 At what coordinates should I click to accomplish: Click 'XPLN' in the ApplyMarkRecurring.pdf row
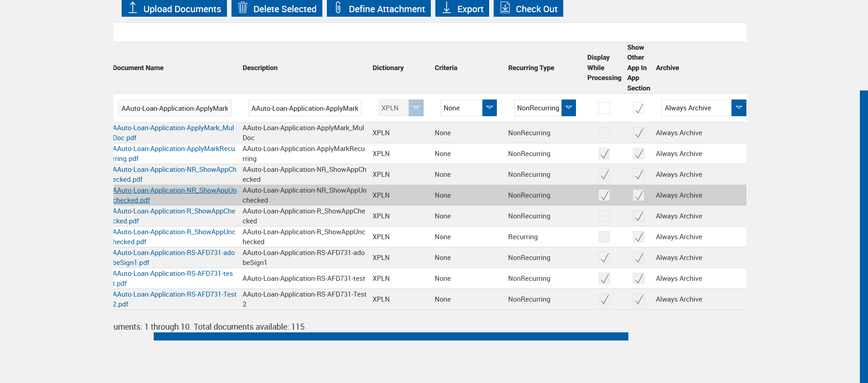coord(381,154)
